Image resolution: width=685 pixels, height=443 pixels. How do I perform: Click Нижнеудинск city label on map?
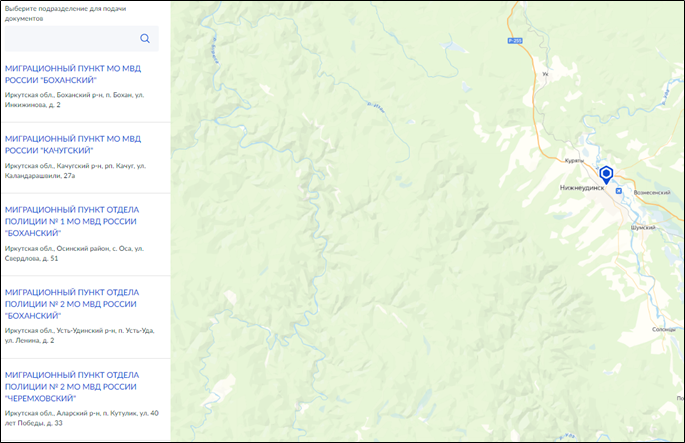pyautogui.click(x=582, y=188)
